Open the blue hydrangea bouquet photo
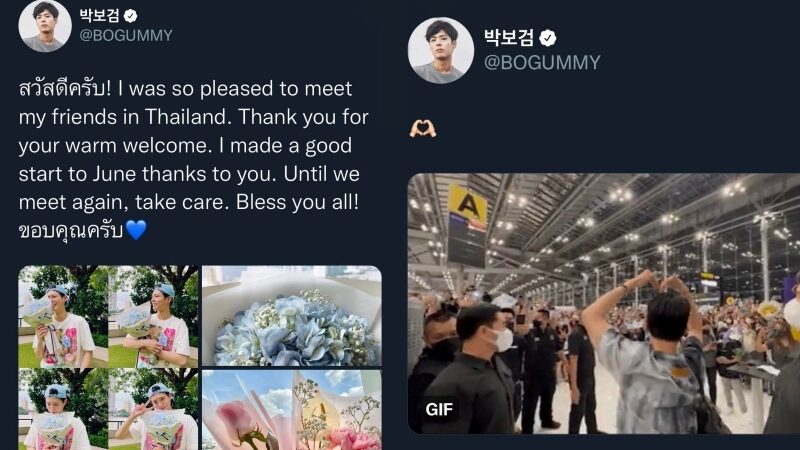This screenshot has height=450, width=800. (x=292, y=316)
